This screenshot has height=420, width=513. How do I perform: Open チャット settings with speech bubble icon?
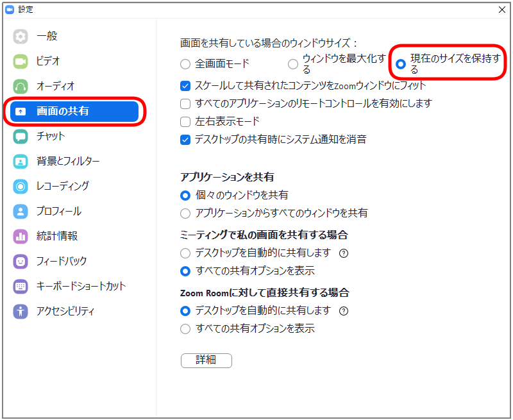point(21,136)
